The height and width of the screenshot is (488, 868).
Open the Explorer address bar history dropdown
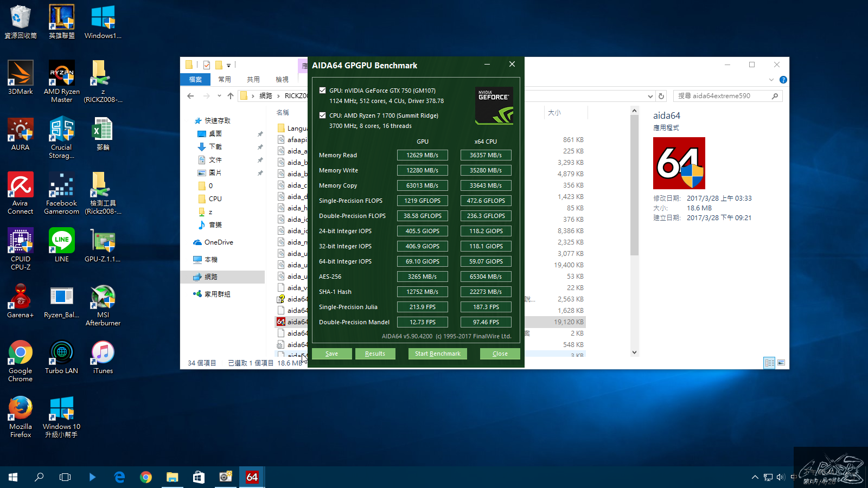click(x=650, y=96)
